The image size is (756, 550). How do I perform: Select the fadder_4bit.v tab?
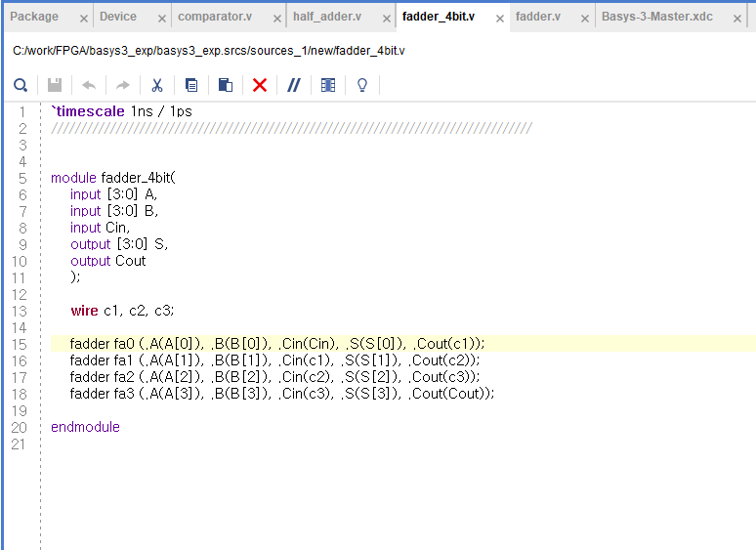pyautogui.click(x=439, y=17)
